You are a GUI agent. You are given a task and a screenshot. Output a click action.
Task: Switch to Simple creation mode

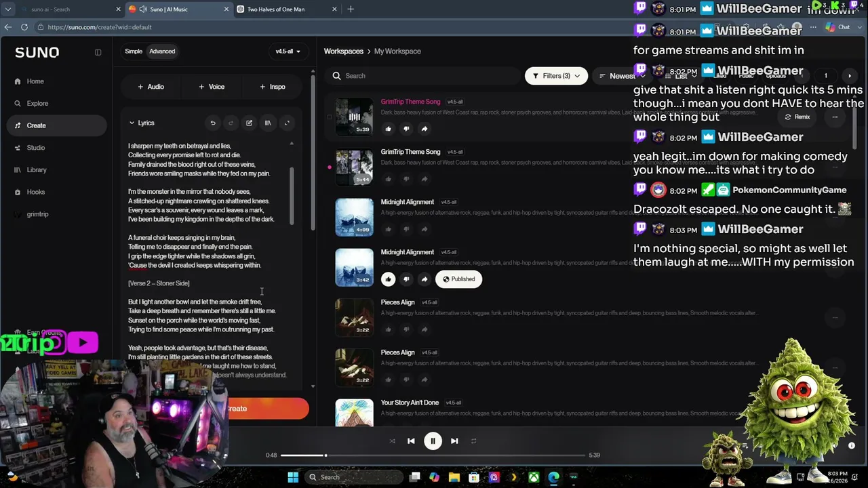pyautogui.click(x=134, y=52)
